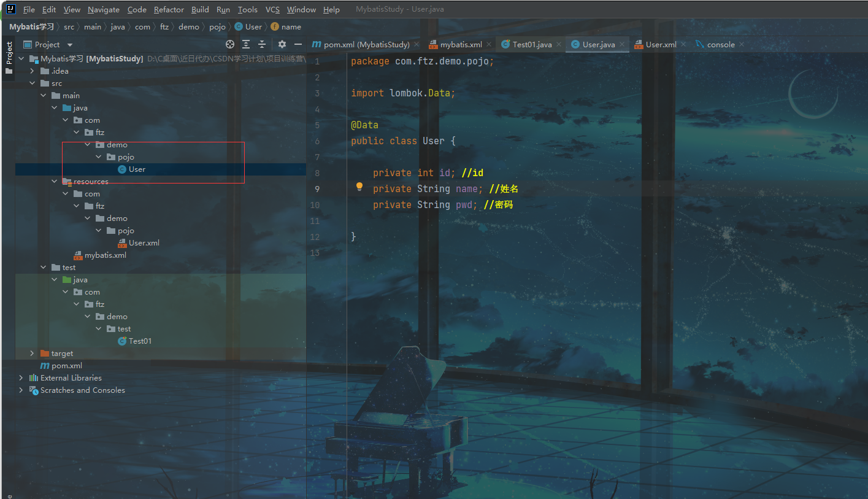The height and width of the screenshot is (499, 868).
Task: Open the Refactor menu
Action: pos(169,9)
